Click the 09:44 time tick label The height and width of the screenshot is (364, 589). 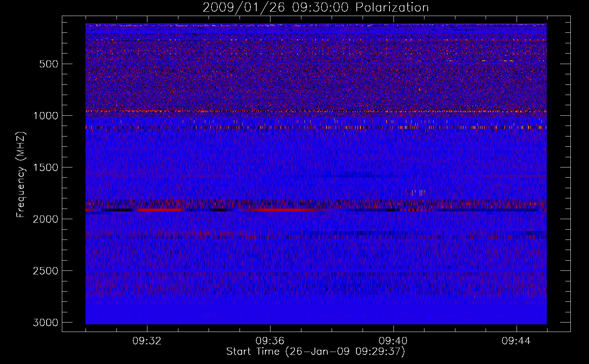tap(516, 341)
